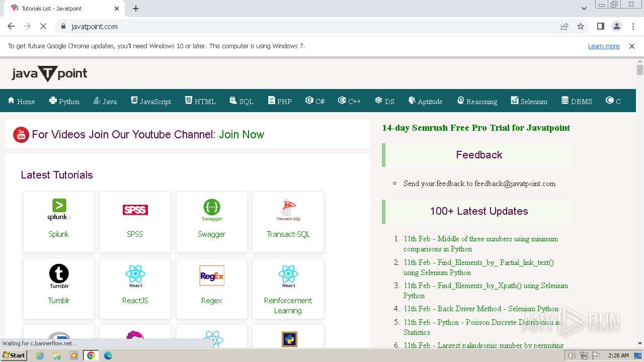The height and width of the screenshot is (362, 644).
Task: Open the ReactJS tutorial logo
Action: [135, 277]
